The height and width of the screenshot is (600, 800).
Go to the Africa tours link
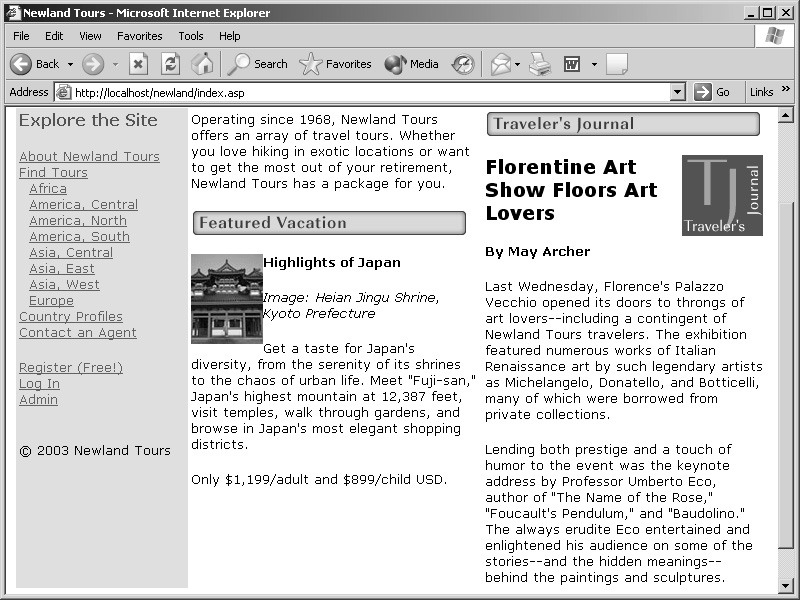48,189
